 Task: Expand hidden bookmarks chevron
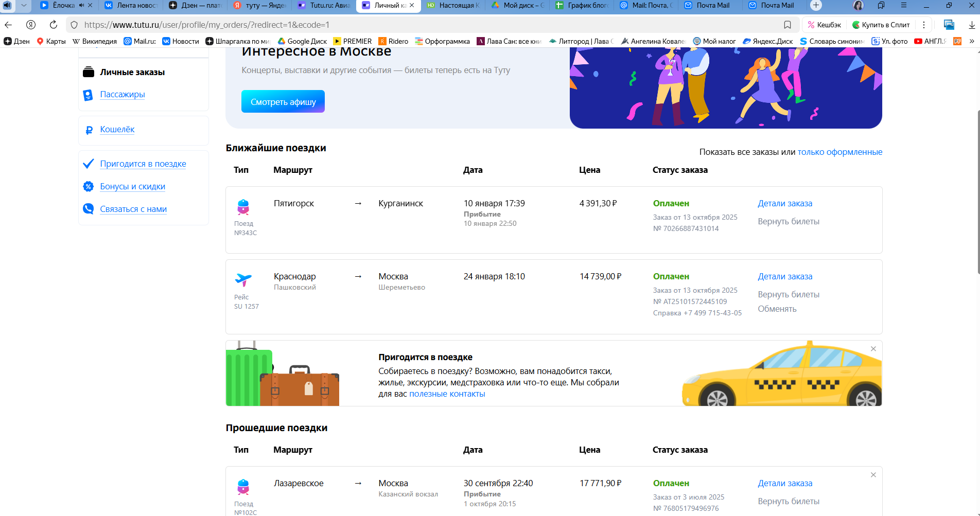tap(972, 41)
